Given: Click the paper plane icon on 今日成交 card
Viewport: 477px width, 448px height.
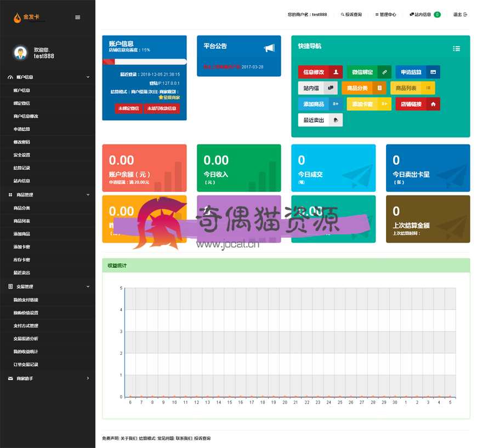Looking at the screenshot, I should coord(357,176).
